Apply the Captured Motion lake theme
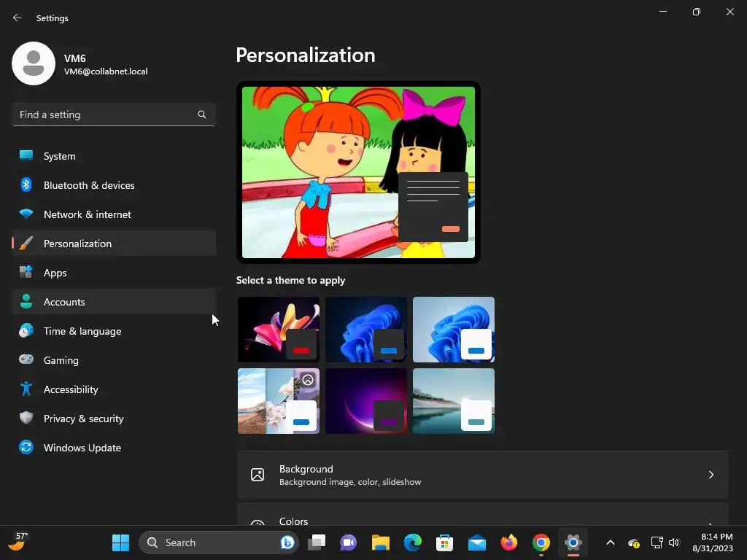The image size is (747, 560). [x=454, y=400]
